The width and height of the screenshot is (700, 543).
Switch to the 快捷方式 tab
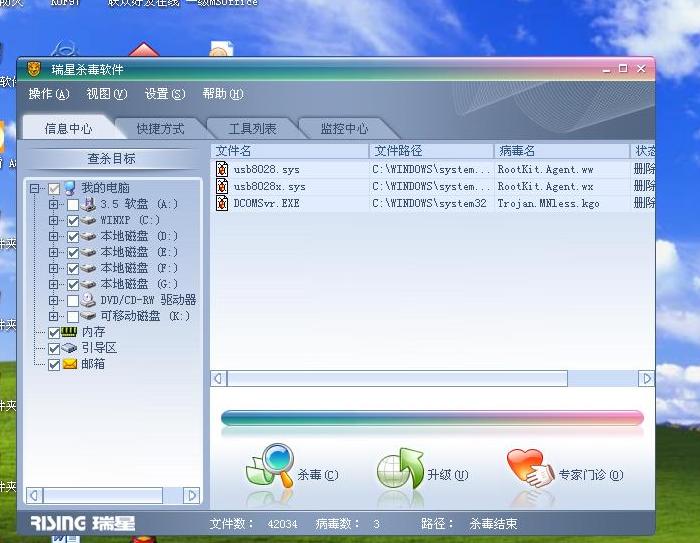pyautogui.click(x=160, y=129)
